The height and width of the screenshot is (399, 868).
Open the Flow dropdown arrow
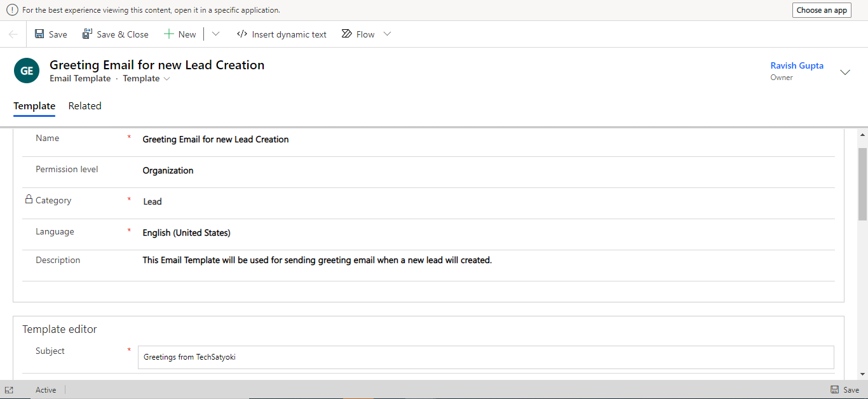coord(388,34)
